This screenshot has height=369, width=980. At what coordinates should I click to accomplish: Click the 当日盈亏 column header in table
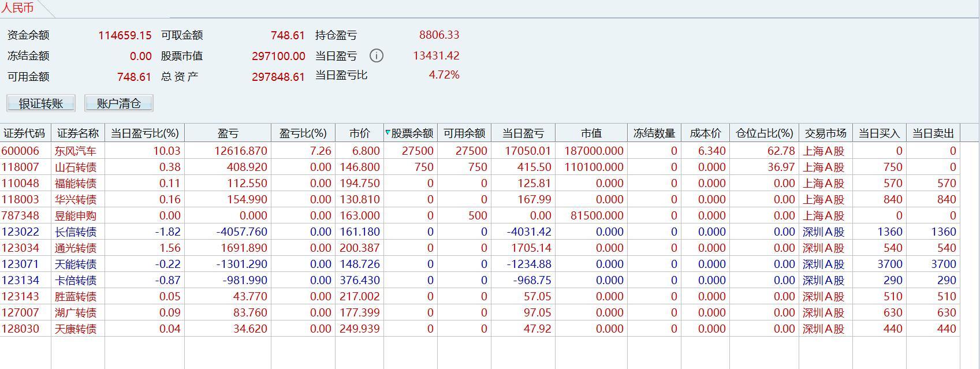(523, 133)
